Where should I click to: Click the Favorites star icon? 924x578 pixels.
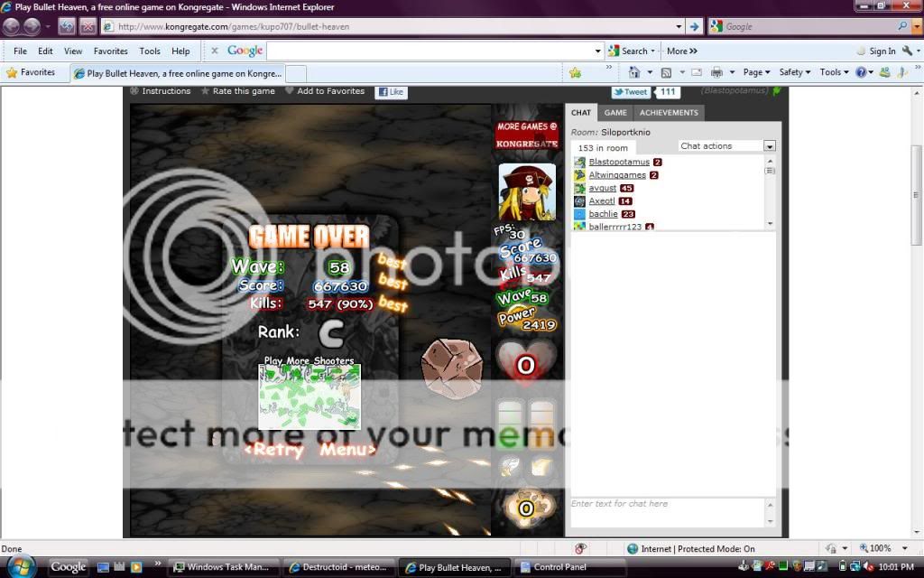click(12, 72)
